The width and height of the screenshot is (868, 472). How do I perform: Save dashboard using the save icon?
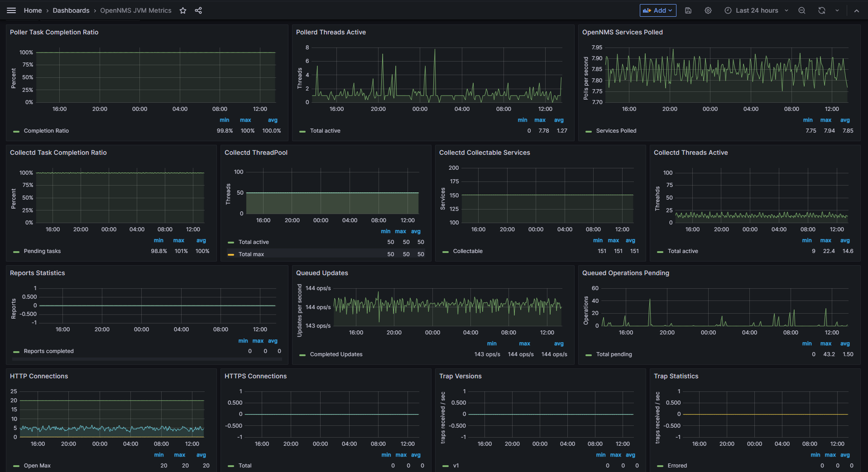tap(688, 10)
